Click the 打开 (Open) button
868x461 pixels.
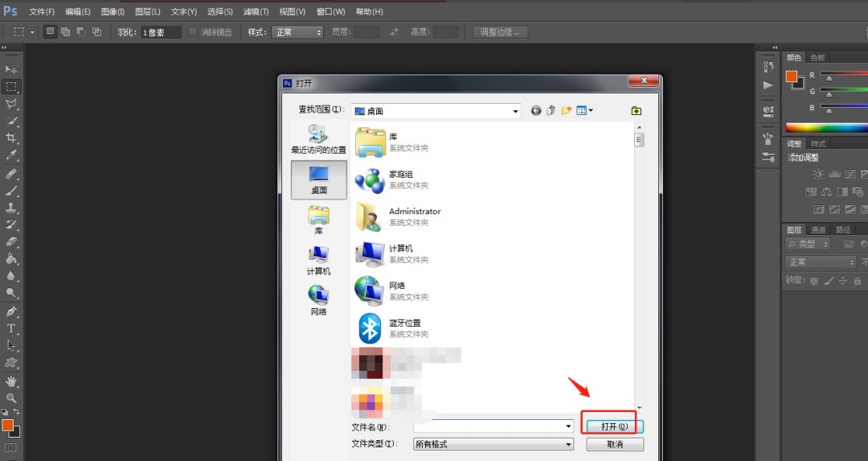pyautogui.click(x=614, y=426)
